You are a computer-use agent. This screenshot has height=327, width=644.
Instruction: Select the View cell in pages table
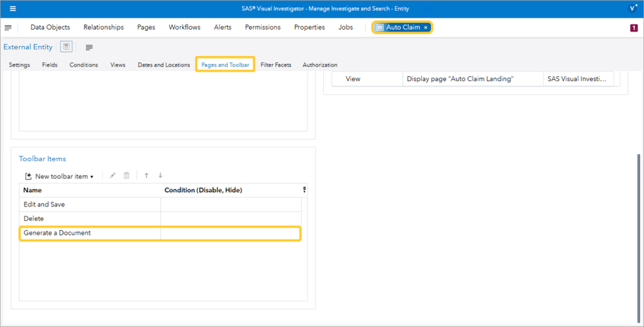[x=368, y=79]
